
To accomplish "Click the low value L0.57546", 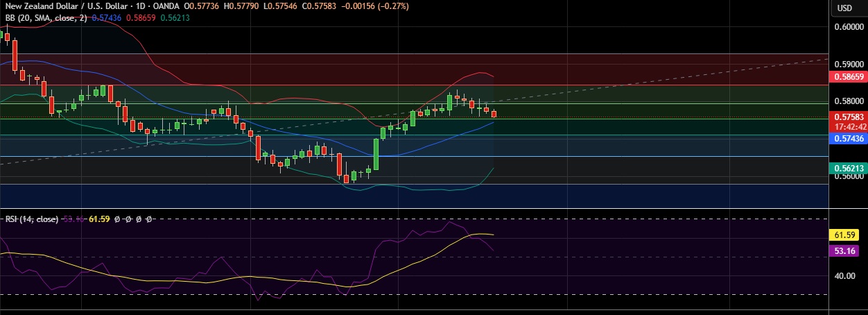I will pos(281,6).
